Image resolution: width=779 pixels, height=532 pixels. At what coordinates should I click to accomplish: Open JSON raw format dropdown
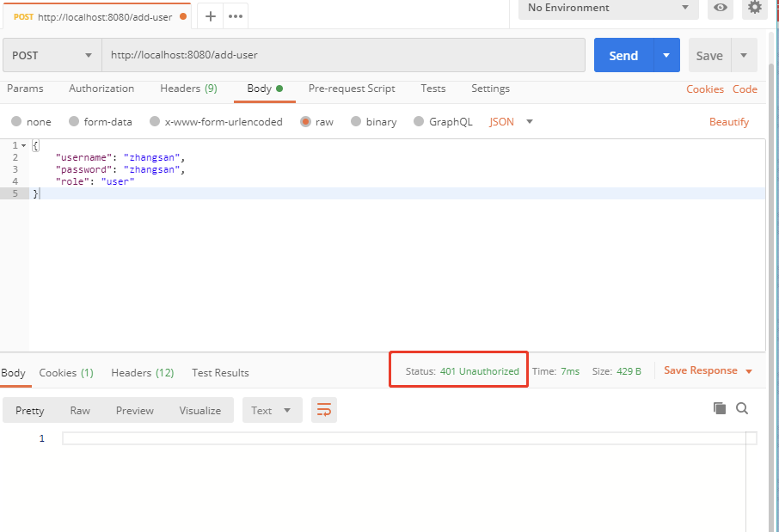coord(511,122)
